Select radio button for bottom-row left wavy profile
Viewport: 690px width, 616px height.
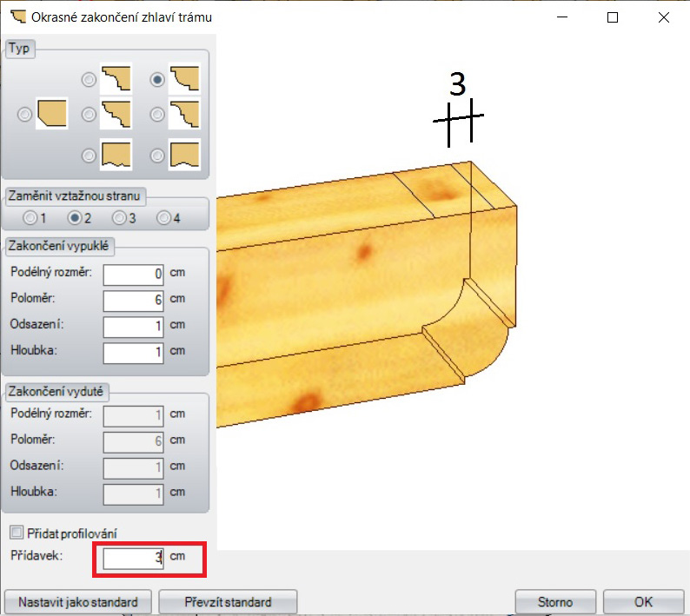click(x=89, y=156)
